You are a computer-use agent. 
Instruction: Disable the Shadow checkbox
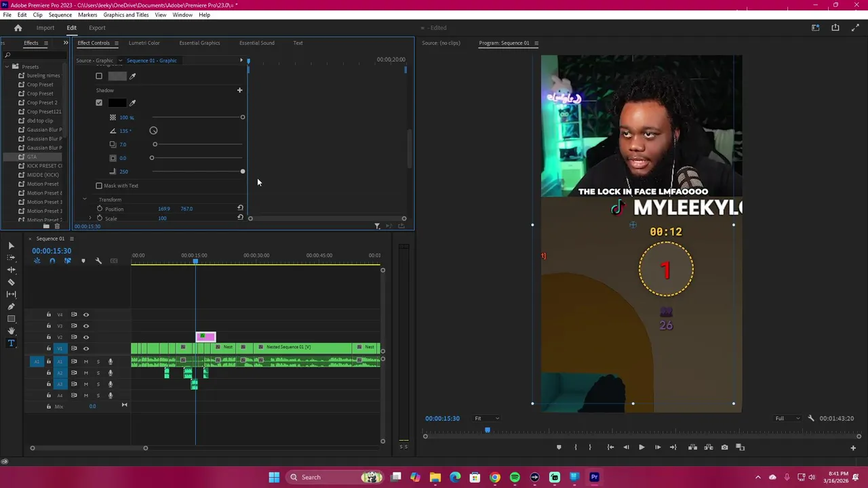click(x=99, y=102)
